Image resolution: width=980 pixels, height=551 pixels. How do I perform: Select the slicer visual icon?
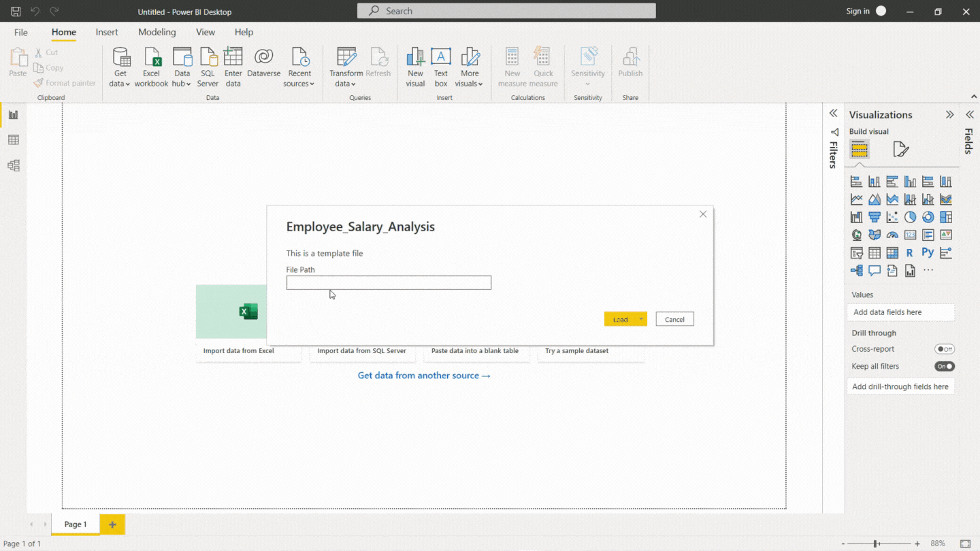tap(855, 252)
